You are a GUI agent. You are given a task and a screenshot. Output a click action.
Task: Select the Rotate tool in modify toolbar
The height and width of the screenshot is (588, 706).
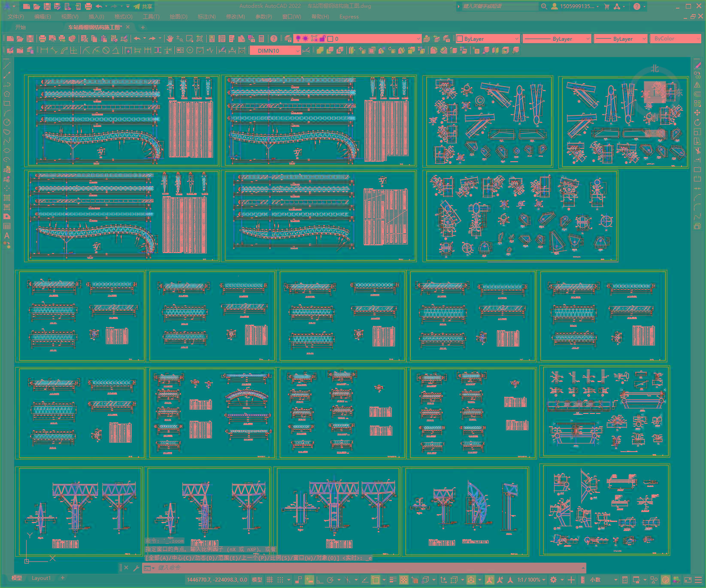click(x=697, y=122)
